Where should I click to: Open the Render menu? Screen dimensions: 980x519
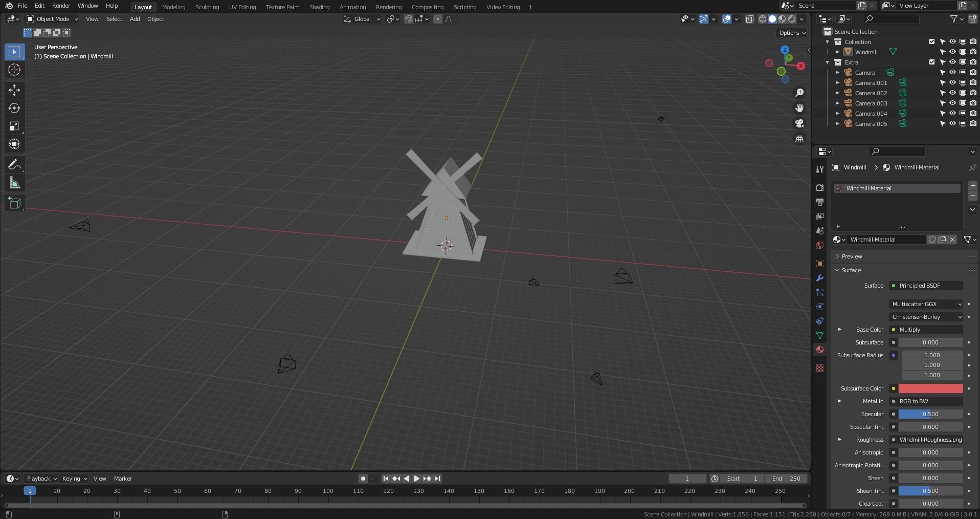tap(61, 6)
